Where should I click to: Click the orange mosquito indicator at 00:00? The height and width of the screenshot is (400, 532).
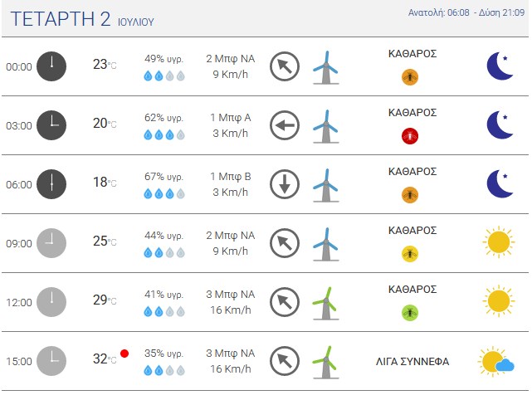(x=410, y=77)
